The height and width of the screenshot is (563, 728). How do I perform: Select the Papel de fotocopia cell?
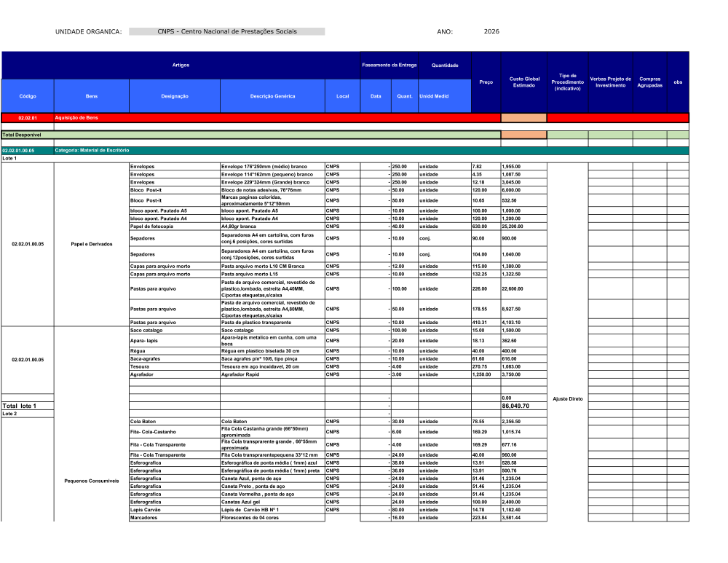[151, 227]
